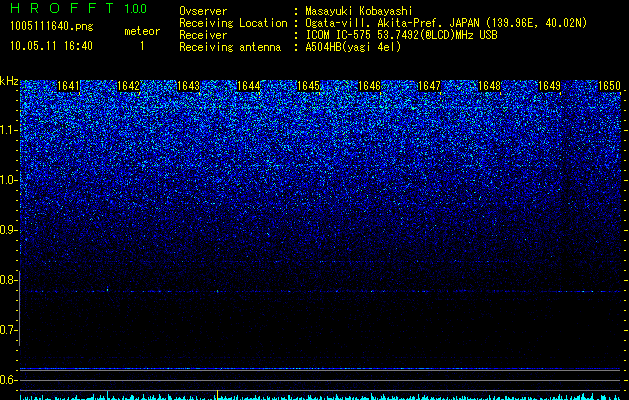Click the Ovserver field label

pyautogui.click(x=203, y=11)
